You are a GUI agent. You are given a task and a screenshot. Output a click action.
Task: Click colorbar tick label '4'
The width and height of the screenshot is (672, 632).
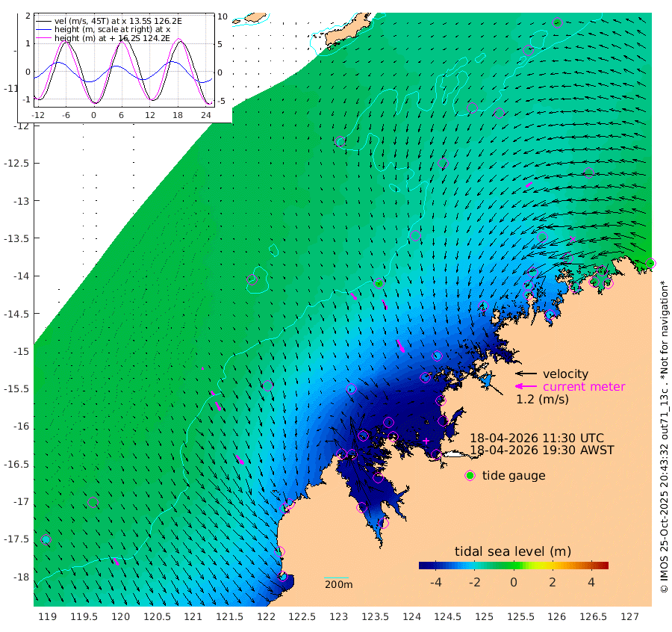591,582
